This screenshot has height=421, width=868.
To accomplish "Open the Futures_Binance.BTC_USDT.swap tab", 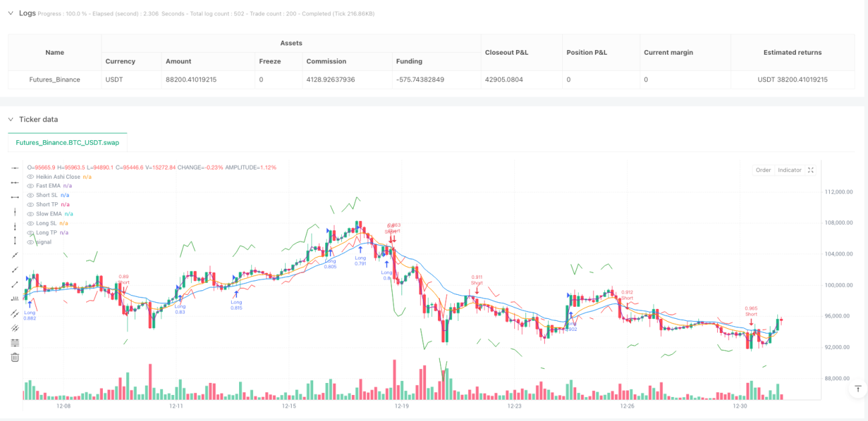I will click(67, 143).
